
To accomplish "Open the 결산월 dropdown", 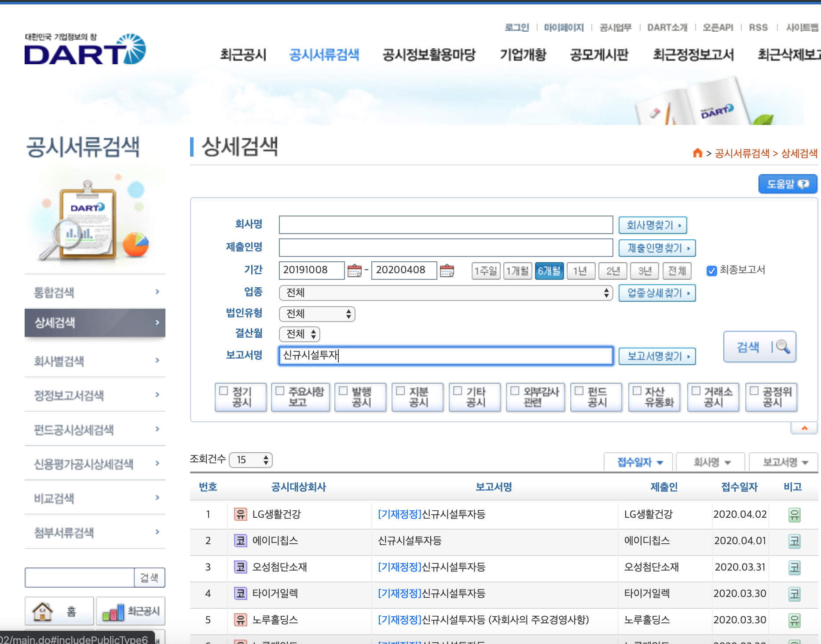I will point(300,334).
